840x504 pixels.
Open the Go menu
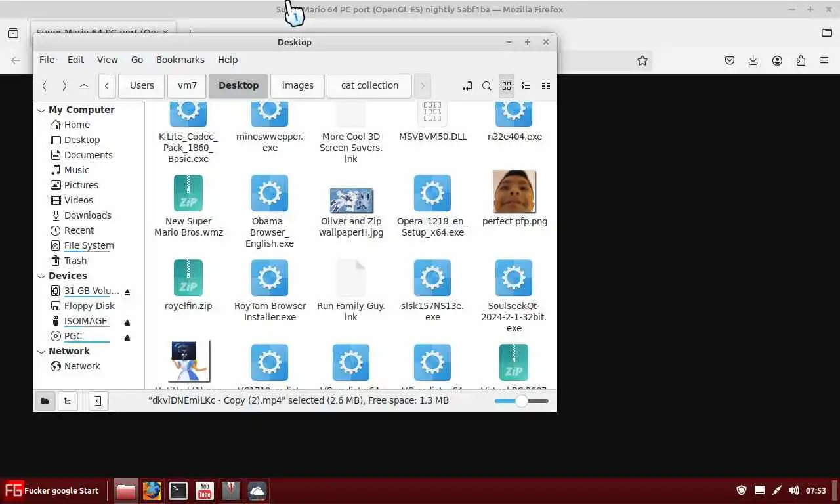click(137, 60)
